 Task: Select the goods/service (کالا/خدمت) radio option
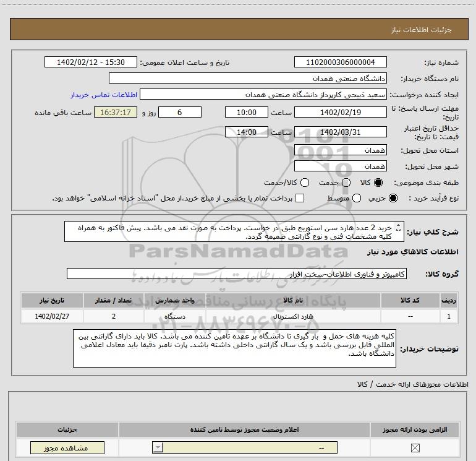(x=305, y=183)
